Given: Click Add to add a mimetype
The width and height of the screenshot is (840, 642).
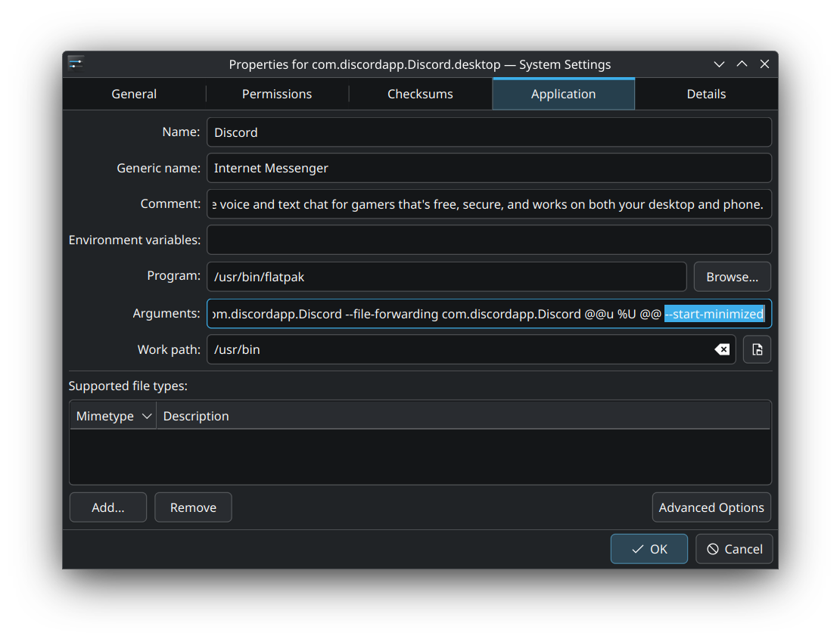Looking at the screenshot, I should click(x=108, y=507).
